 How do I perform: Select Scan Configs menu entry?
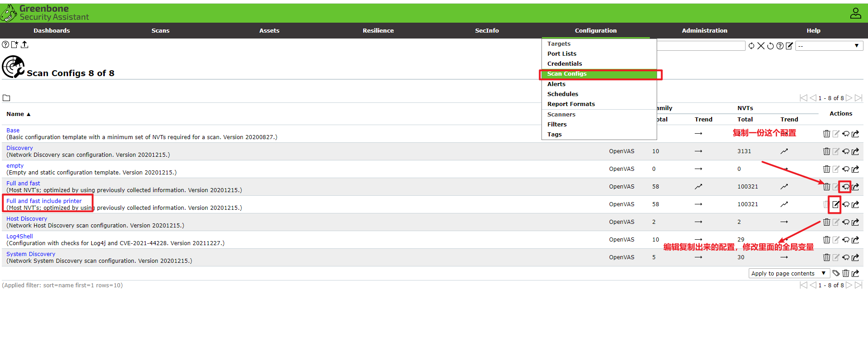point(599,74)
